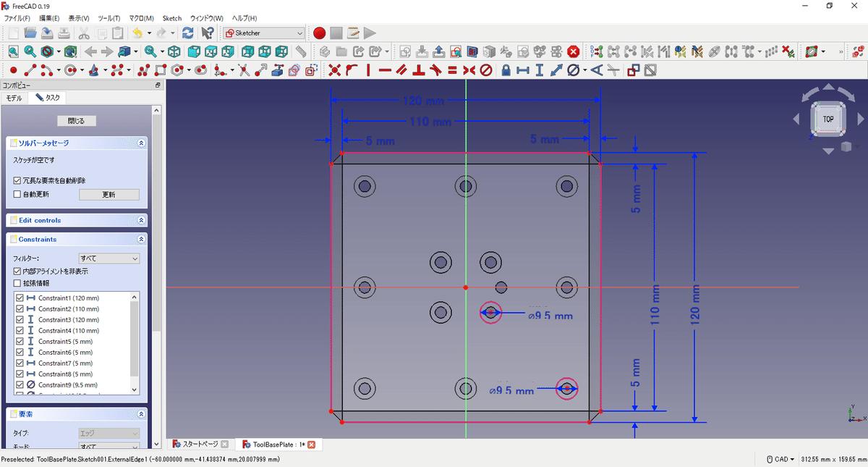This screenshot has width=868, height=467.
Task: Apply the Coincident constraint
Action: 334,70
